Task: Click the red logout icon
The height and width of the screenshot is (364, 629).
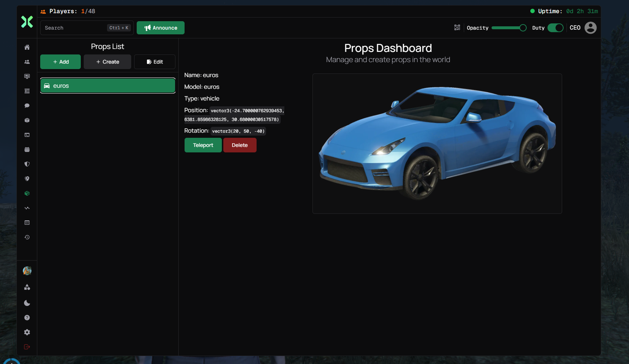Action: pos(27,347)
